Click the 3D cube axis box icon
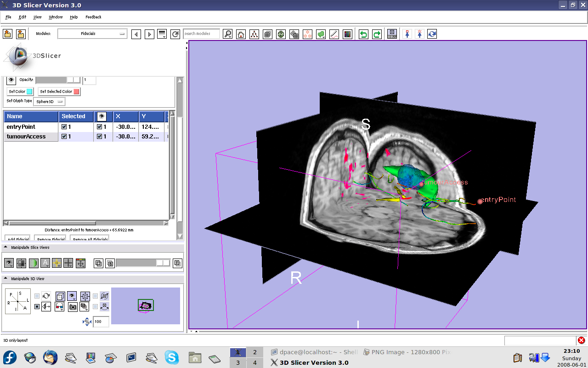 coord(60,296)
